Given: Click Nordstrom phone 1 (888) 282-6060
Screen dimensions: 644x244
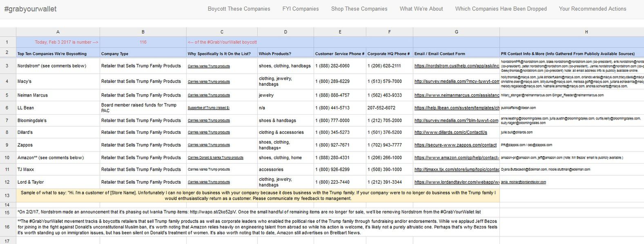Looking at the screenshot, I should coord(340,66).
